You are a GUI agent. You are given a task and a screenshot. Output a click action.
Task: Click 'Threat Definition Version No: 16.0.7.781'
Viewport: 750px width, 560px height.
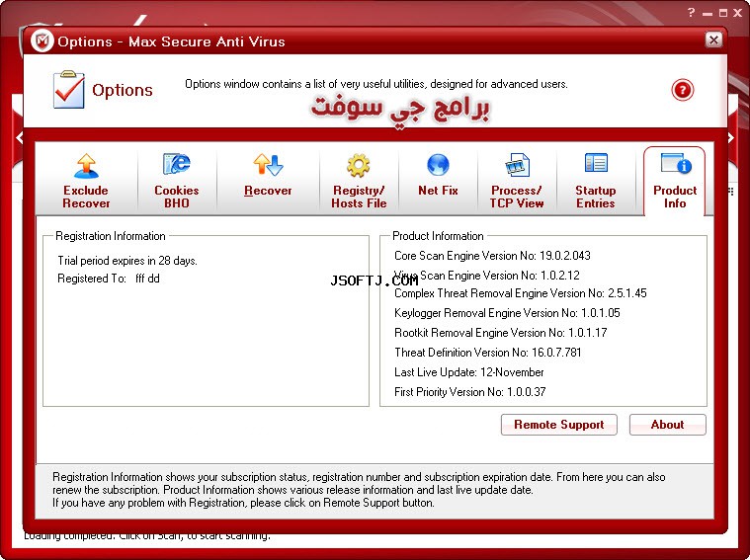[488, 353]
